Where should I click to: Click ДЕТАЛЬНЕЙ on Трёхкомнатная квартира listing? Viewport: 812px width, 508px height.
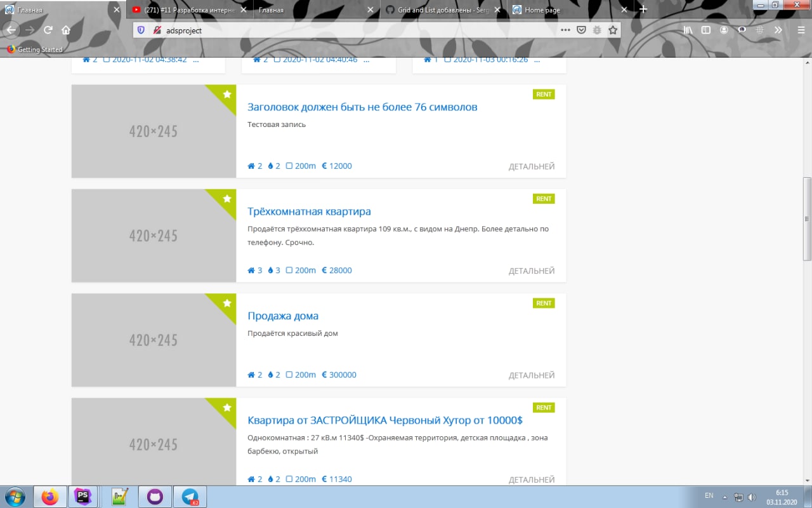coord(532,271)
